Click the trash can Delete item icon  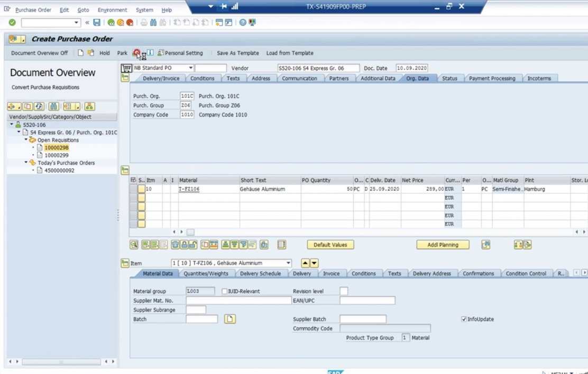[175, 245]
